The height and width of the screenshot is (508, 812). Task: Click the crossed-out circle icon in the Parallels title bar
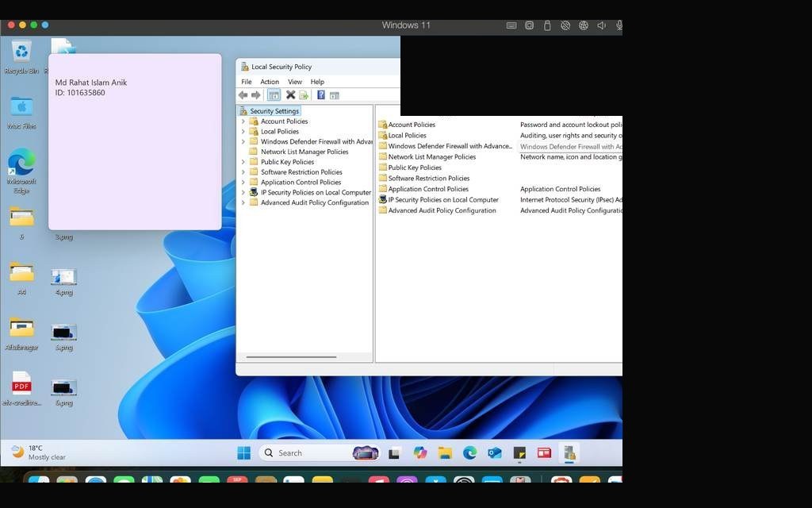(565, 25)
